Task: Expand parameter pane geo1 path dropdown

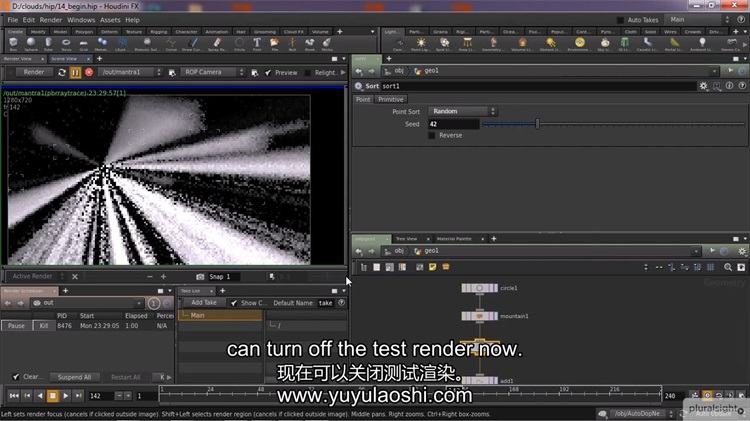Action: pyautogui.click(x=714, y=71)
